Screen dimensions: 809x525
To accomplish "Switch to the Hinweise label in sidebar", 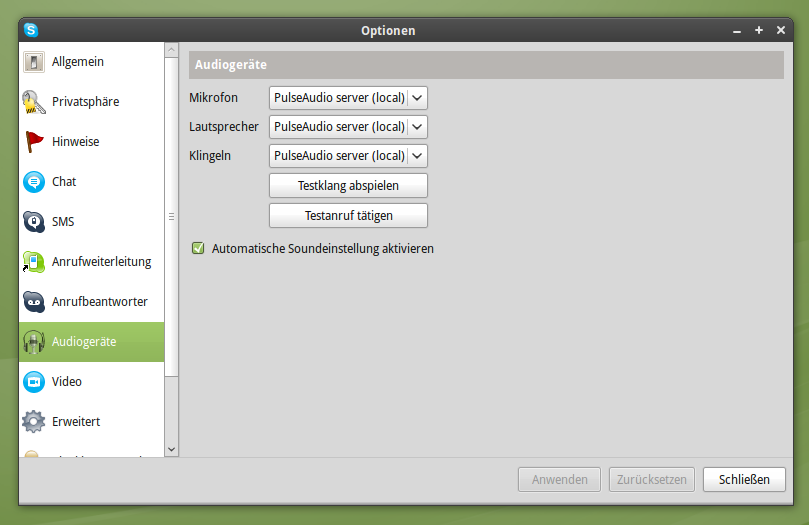I will click(76, 142).
